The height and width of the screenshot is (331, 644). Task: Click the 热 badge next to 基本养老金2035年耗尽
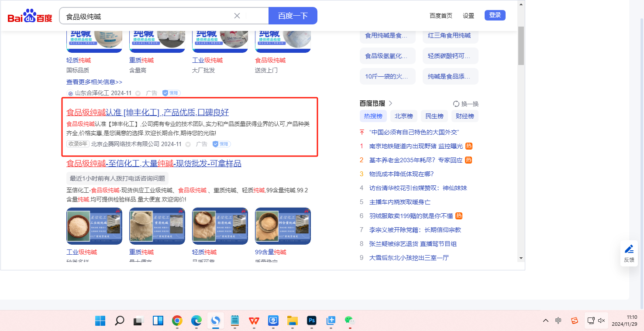(x=468, y=160)
